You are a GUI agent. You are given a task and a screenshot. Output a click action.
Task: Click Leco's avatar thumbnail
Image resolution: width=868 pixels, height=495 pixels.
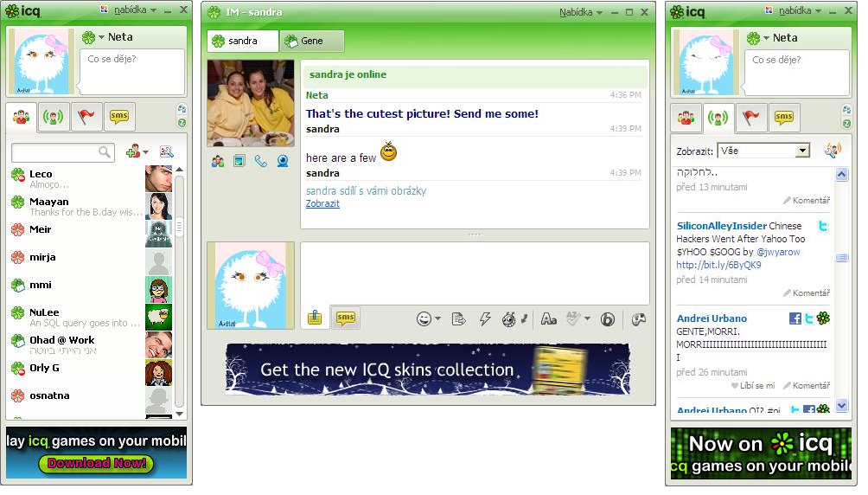(x=158, y=178)
